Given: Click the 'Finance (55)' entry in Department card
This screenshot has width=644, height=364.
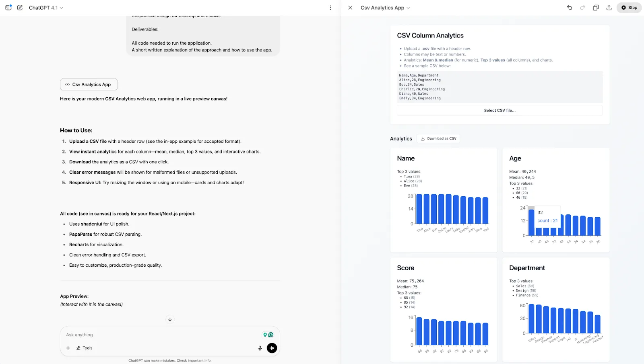Looking at the screenshot, I should click(527, 295).
